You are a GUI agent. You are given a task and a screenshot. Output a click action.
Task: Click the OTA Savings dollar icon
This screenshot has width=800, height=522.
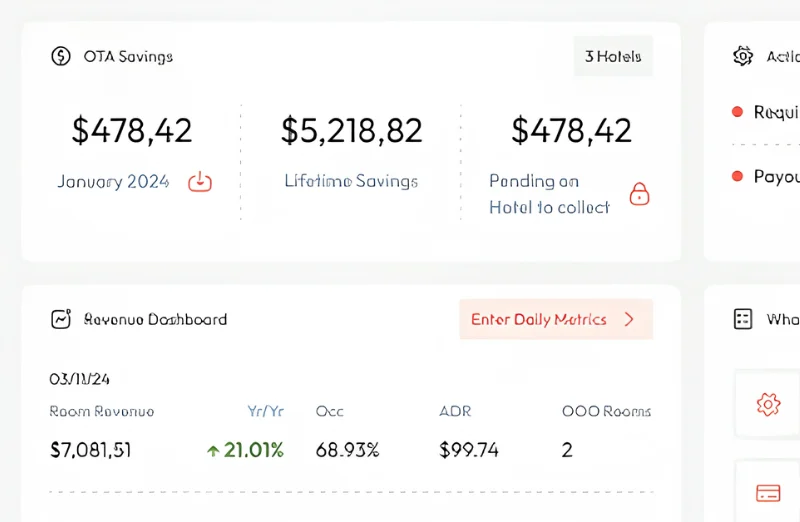tap(61, 56)
